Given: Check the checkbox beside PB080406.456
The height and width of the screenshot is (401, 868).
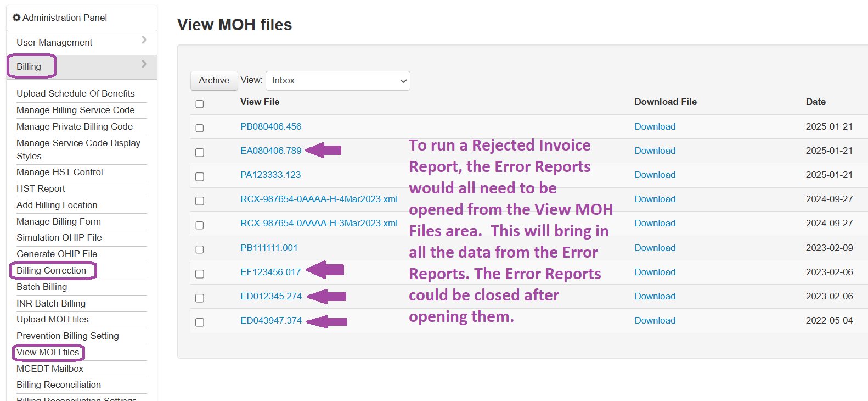Looking at the screenshot, I should (x=199, y=127).
